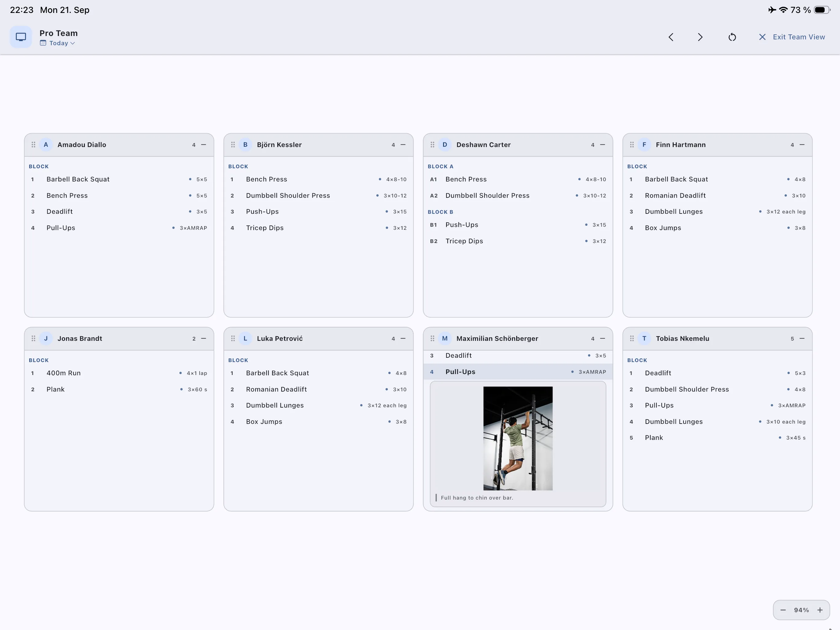
Task: Zoom in with the plus button
Action: (820, 610)
